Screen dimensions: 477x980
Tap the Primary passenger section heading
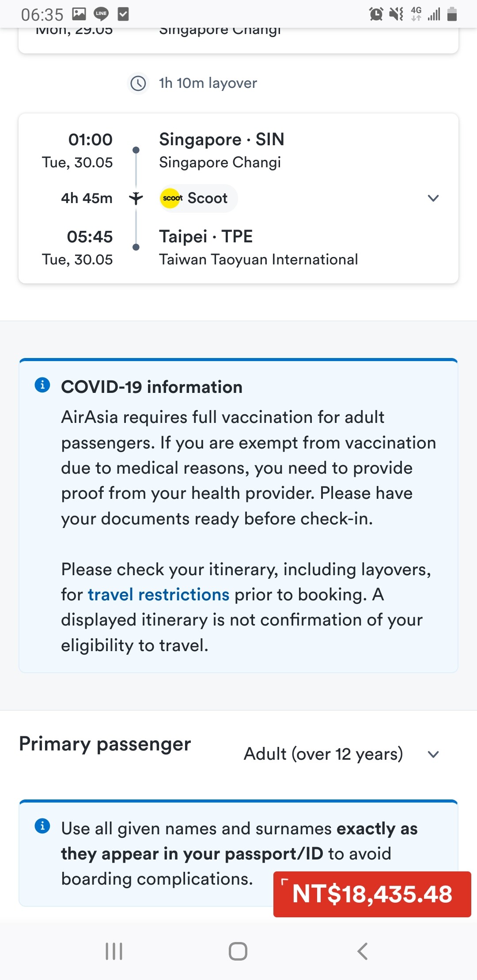pos(105,744)
